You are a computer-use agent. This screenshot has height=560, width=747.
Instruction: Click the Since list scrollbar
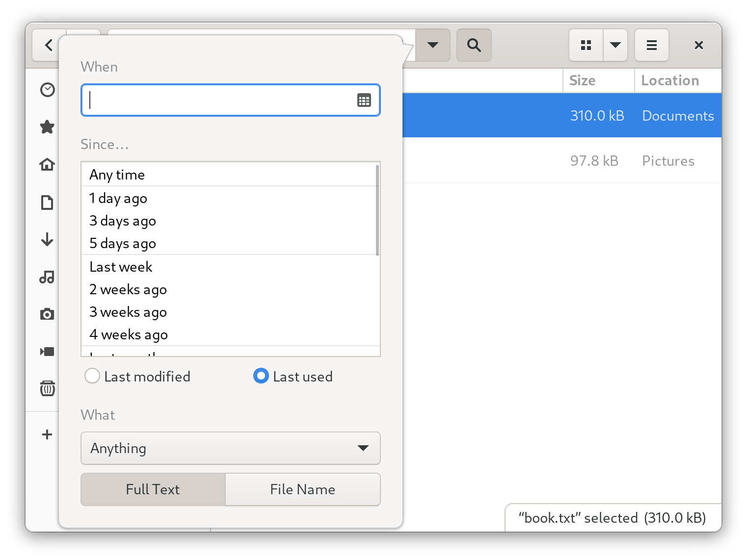(x=377, y=210)
